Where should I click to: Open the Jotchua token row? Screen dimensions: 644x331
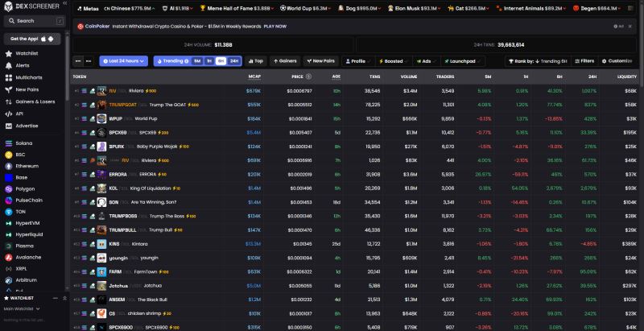pyautogui.click(x=354, y=285)
